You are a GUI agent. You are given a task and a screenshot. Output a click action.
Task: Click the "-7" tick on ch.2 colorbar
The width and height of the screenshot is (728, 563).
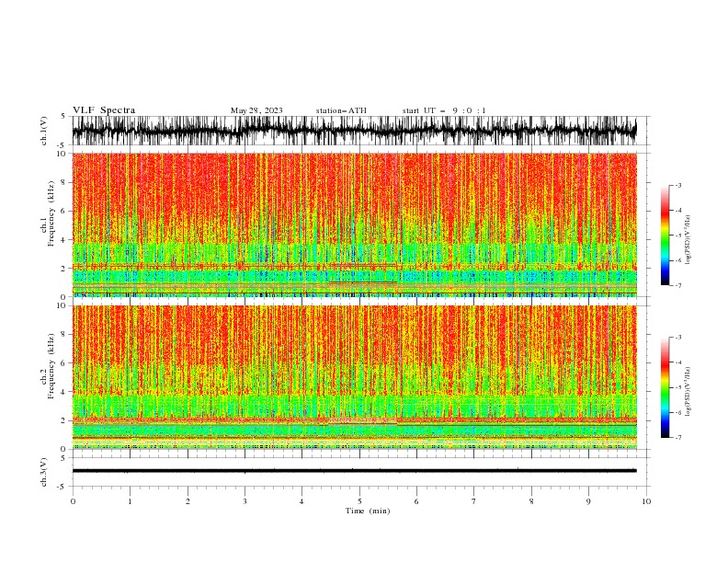(x=678, y=437)
